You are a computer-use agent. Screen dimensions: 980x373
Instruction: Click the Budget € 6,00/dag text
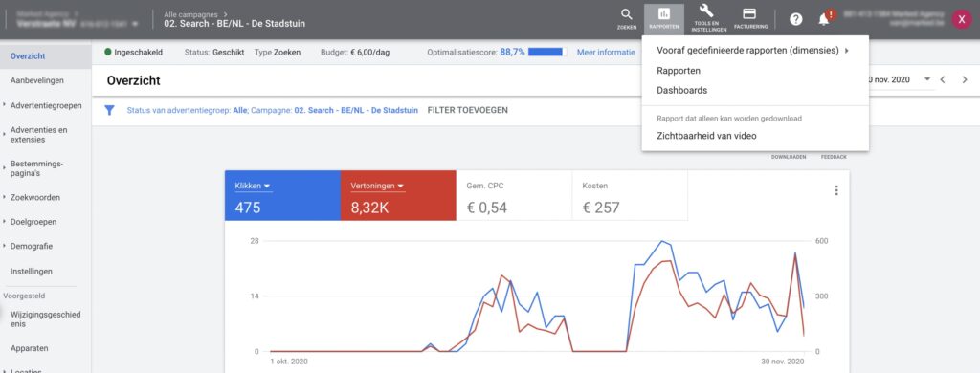click(354, 53)
